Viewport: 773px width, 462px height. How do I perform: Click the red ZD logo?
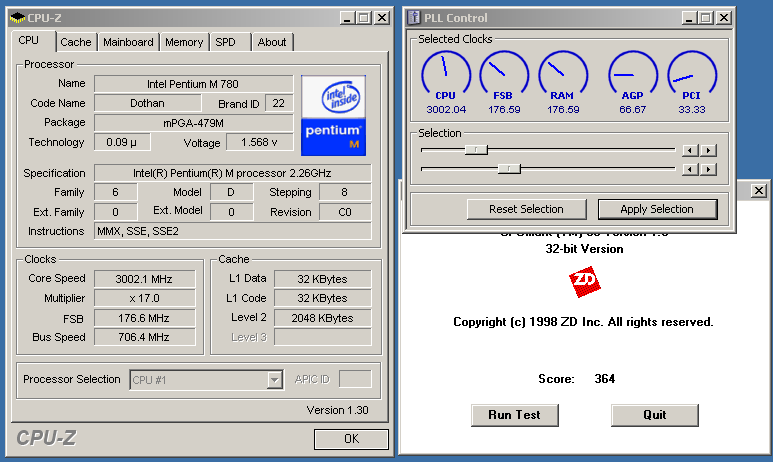[x=585, y=282]
